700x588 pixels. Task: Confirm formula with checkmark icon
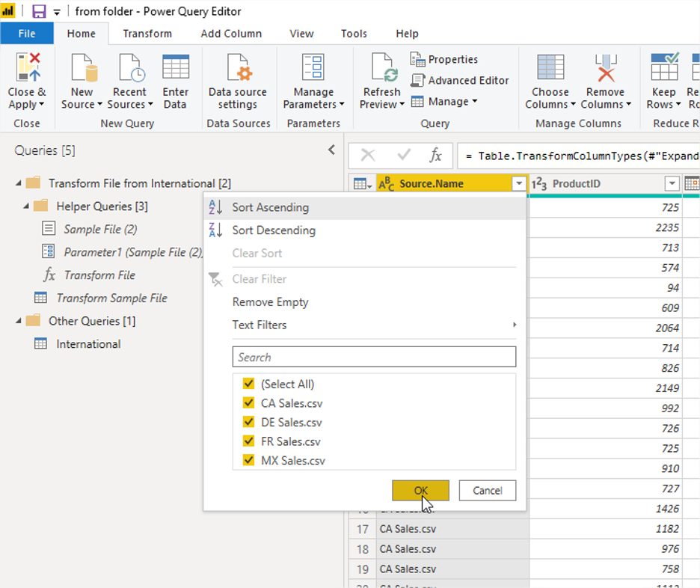point(404,155)
